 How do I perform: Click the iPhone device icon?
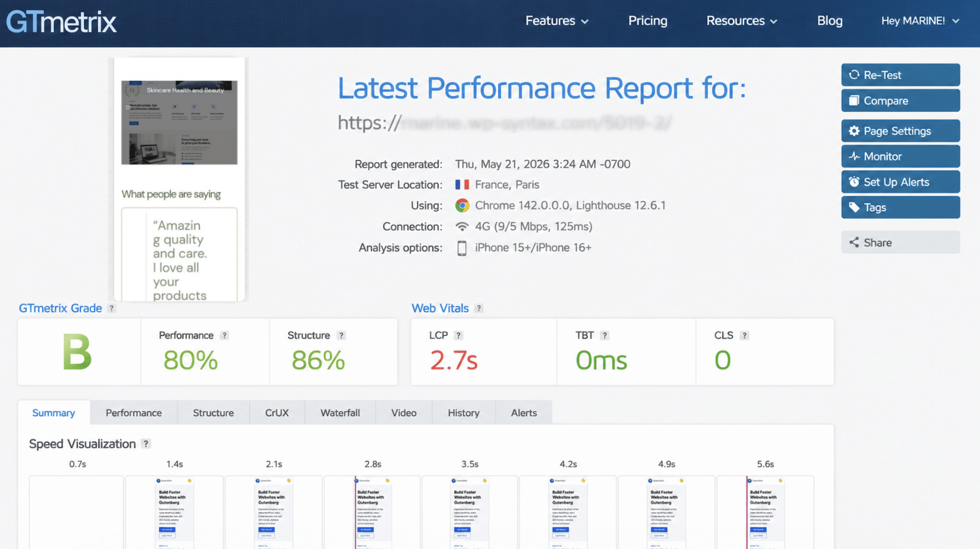[x=462, y=248]
